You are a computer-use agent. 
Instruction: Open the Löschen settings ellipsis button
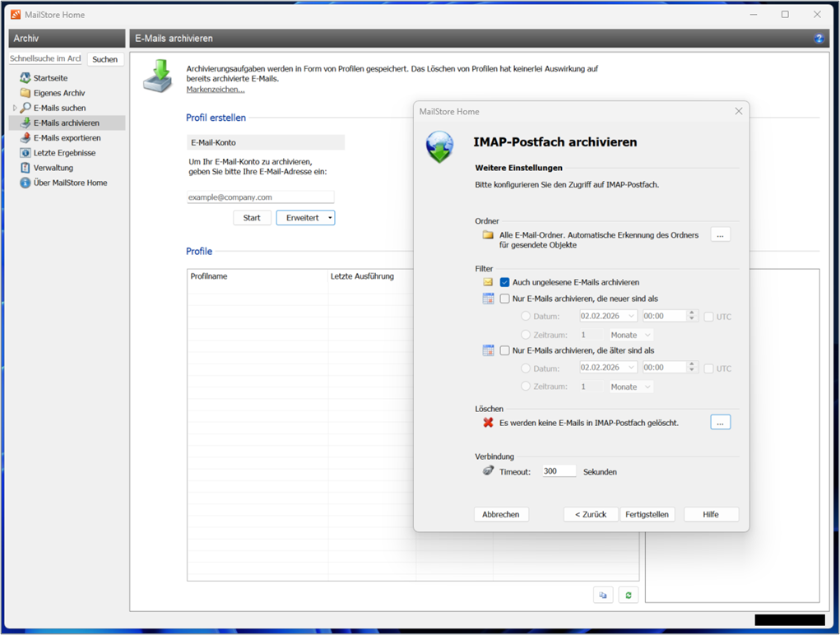[720, 422]
